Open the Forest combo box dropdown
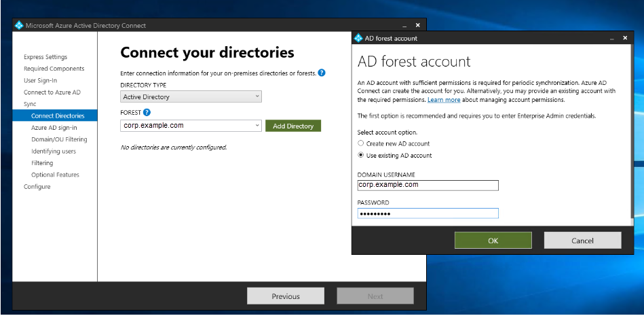 [x=257, y=126]
